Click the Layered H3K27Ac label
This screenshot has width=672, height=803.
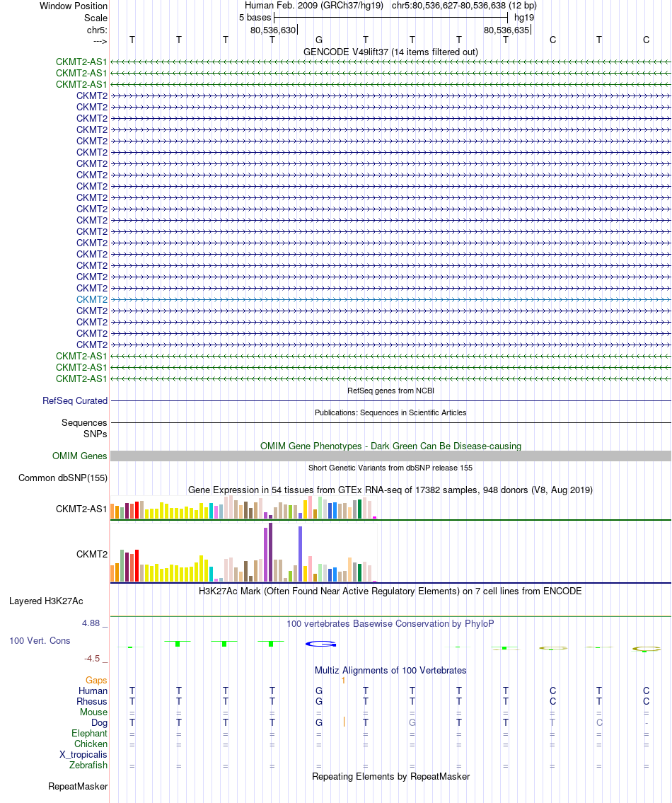point(46,601)
